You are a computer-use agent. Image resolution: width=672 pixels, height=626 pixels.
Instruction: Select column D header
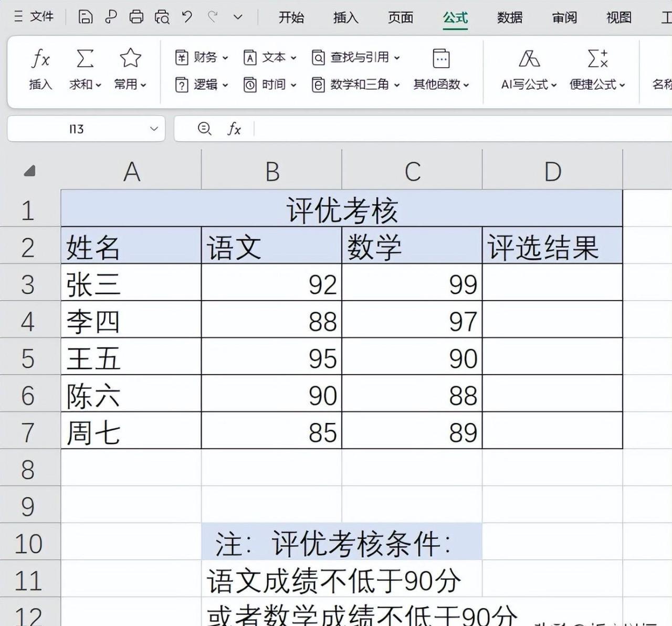(x=552, y=171)
